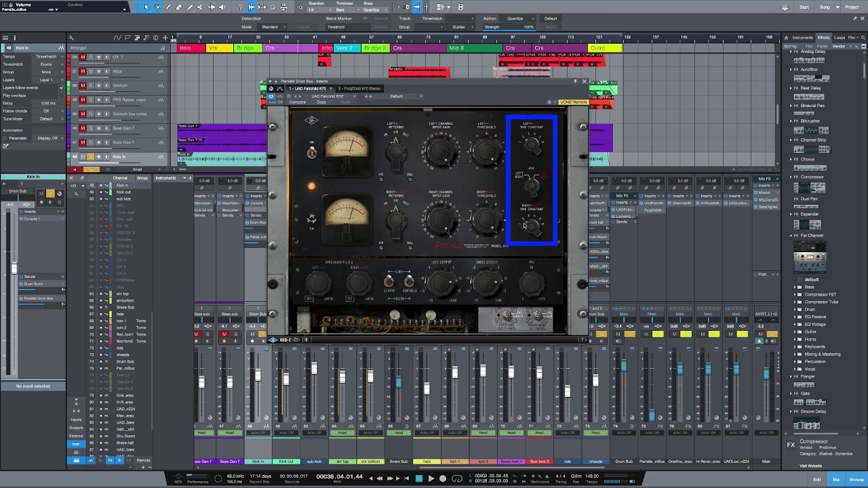Select the Range tool
The image size is (868, 488).
click(x=157, y=7)
